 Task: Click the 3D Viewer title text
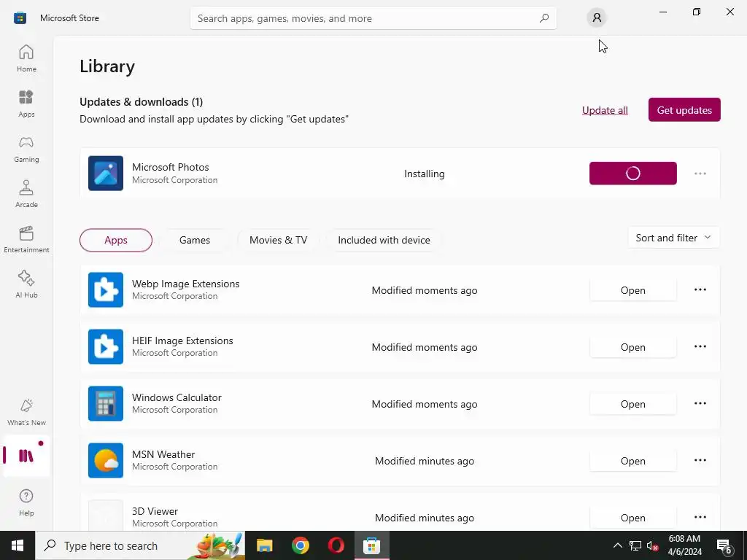(x=155, y=511)
